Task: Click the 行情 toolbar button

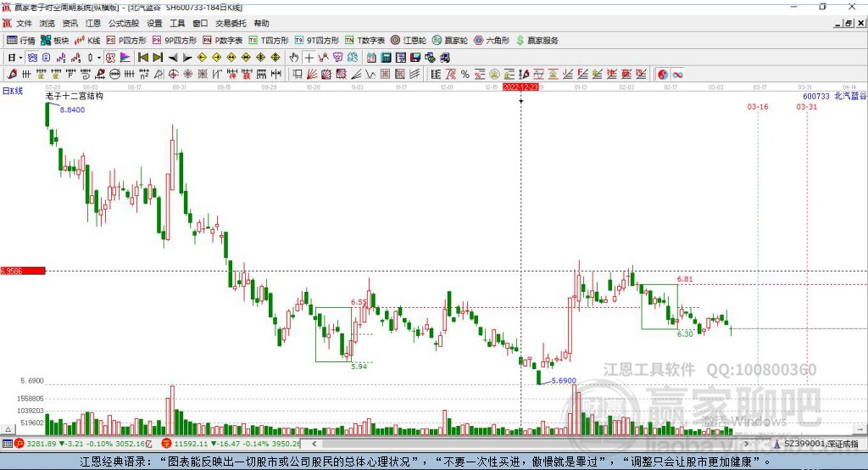Action: click(20, 41)
